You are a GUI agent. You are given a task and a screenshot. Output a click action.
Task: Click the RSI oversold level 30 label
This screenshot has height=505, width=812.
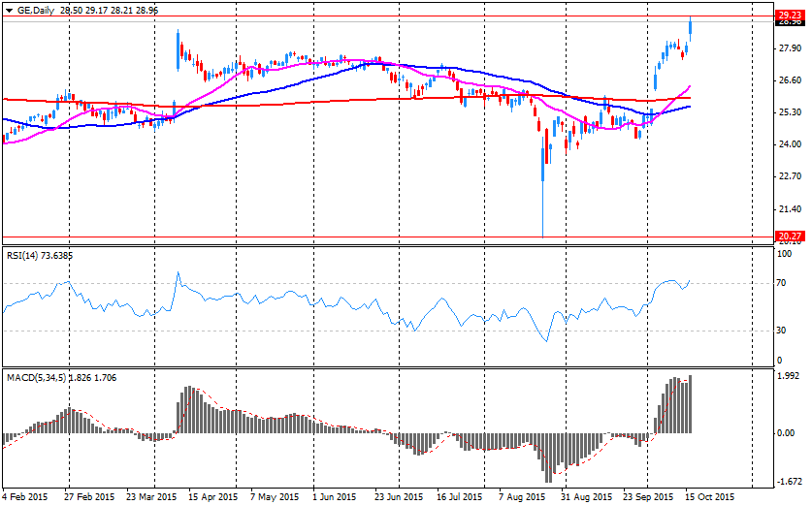click(781, 331)
